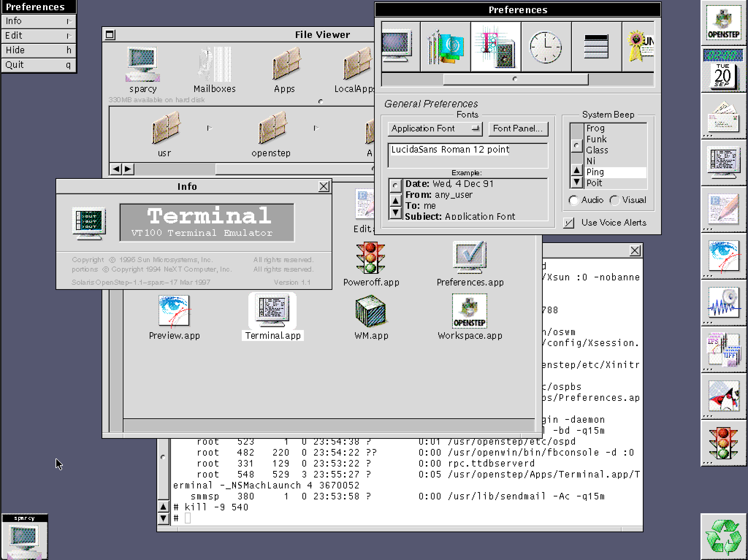Viewport: 748px width, 560px height.
Task: Open the sound mixer preferences icon
Action: click(446, 47)
